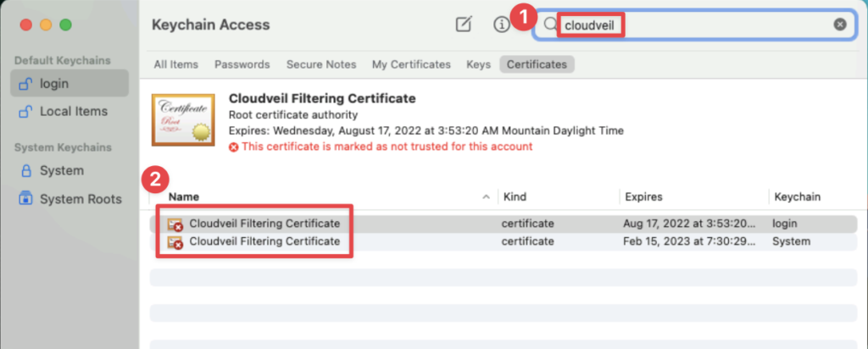Clear the search field text
This screenshot has width=868, height=349.
coord(840,25)
